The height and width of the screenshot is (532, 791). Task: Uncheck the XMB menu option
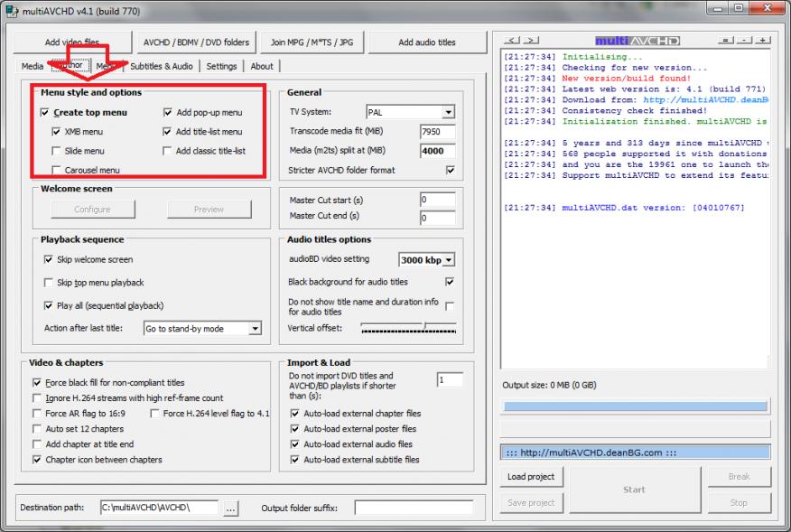pos(56,132)
